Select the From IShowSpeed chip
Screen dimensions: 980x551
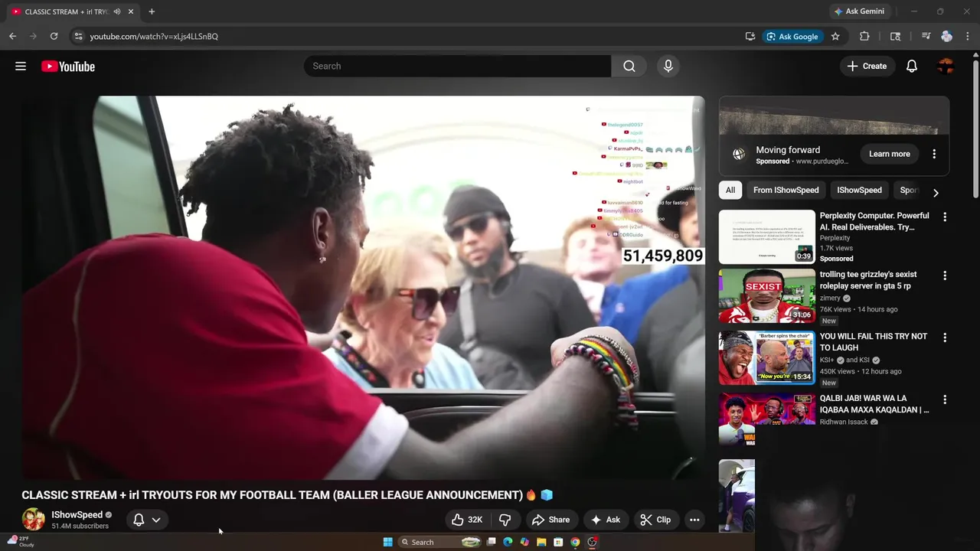[x=786, y=191]
